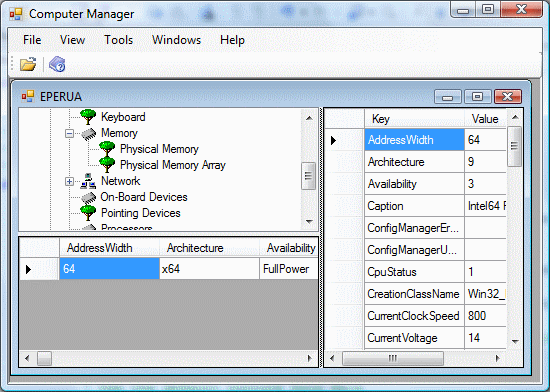Image resolution: width=550 pixels, height=392 pixels.
Task: Click the Physical Memory tree icon
Action: click(107, 149)
